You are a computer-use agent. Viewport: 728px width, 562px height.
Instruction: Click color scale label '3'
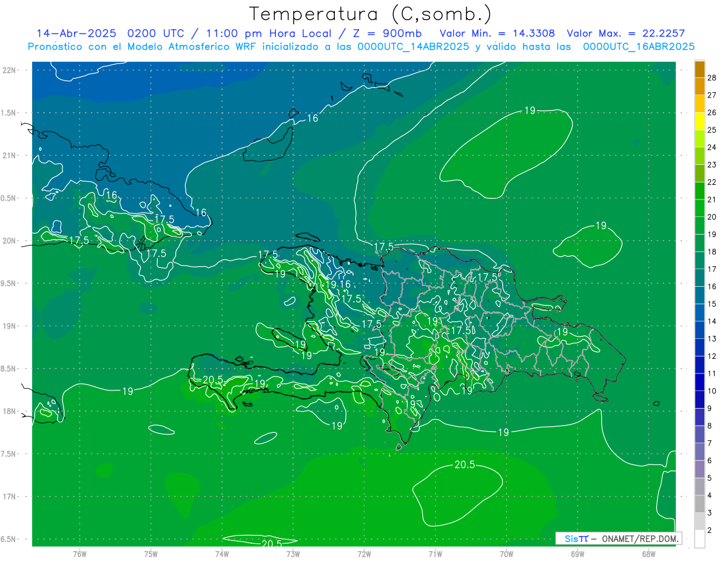pyautogui.click(x=711, y=513)
